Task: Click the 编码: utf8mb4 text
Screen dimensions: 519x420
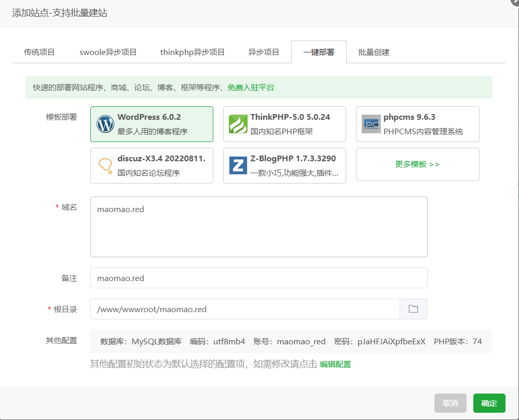Action: pos(217,342)
